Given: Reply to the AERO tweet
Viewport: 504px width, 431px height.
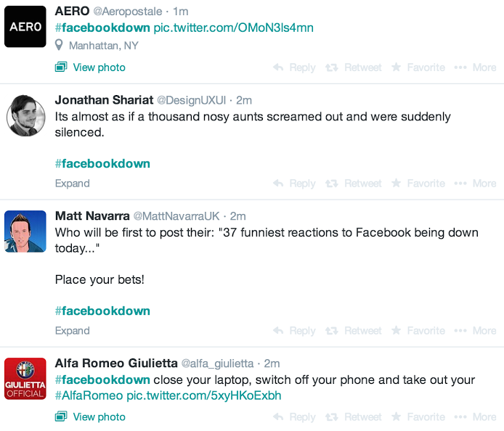Looking at the screenshot, I should click(294, 67).
